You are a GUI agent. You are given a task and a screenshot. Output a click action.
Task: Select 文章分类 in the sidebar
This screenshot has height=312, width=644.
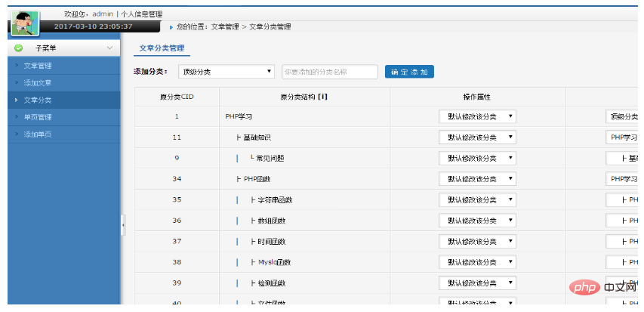[x=38, y=100]
